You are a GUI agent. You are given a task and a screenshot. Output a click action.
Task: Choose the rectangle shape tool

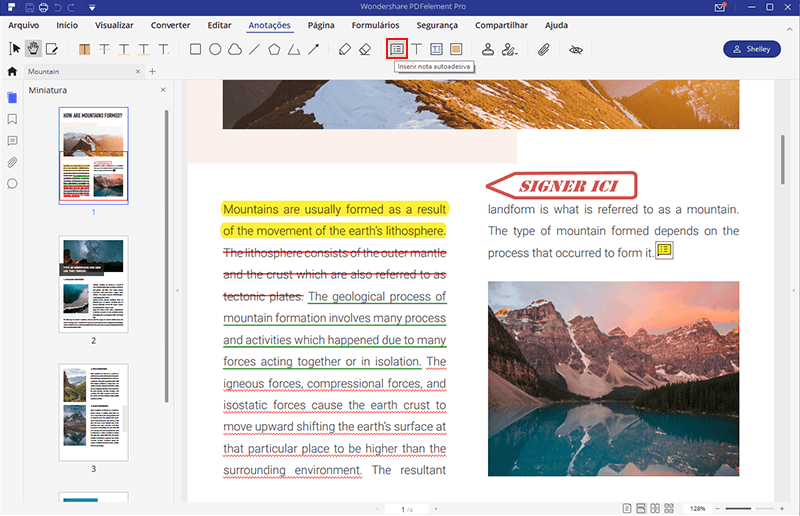click(195, 48)
